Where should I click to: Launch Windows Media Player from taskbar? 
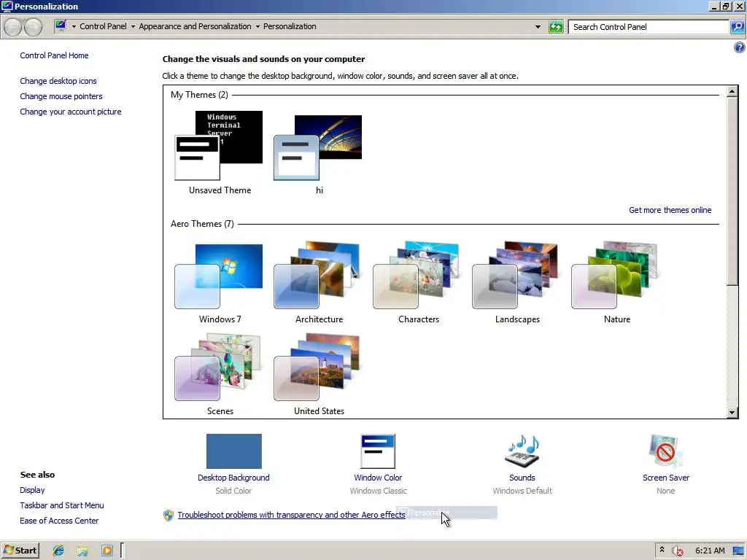coord(107,551)
